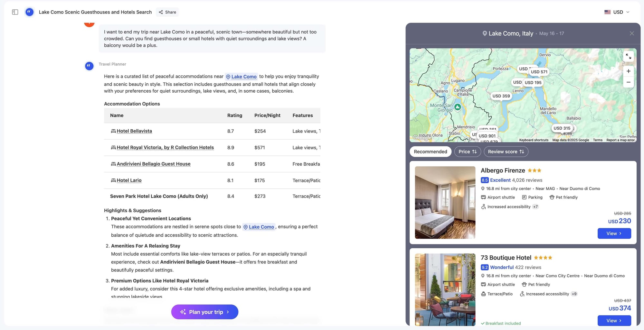Screen dimensions: 644x330
Task: Click the Share button
Action: (167, 12)
